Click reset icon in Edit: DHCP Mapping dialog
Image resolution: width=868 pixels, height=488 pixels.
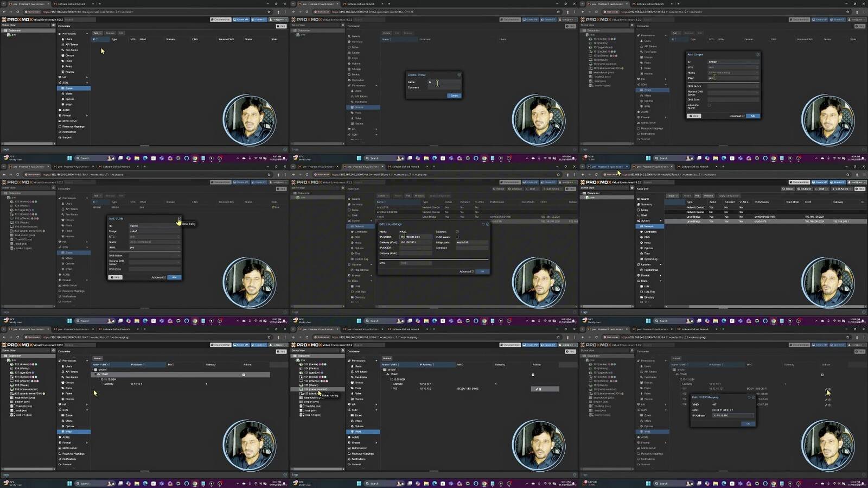(x=749, y=397)
